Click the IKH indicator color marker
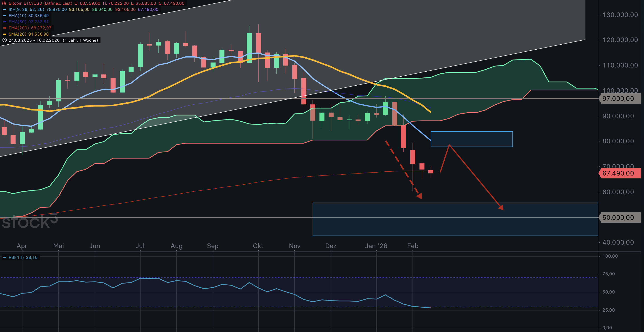Viewport: 644px width, 332px height. coord(5,10)
